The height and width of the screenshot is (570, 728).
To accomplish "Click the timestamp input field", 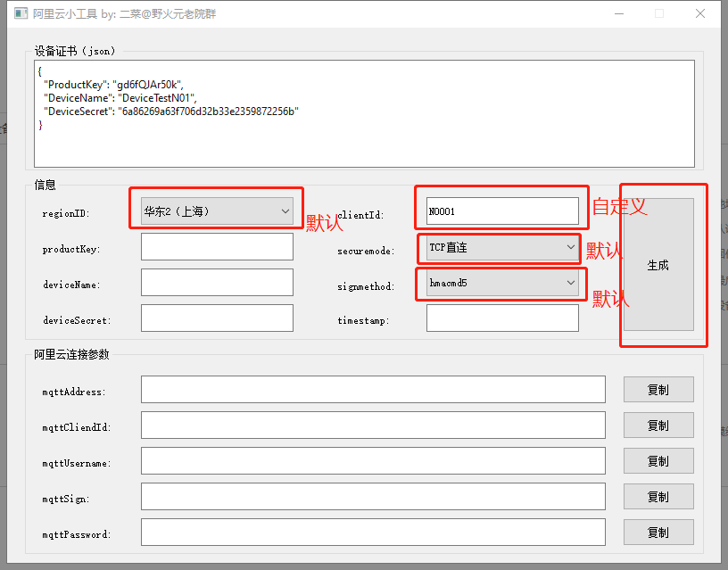I will point(502,318).
